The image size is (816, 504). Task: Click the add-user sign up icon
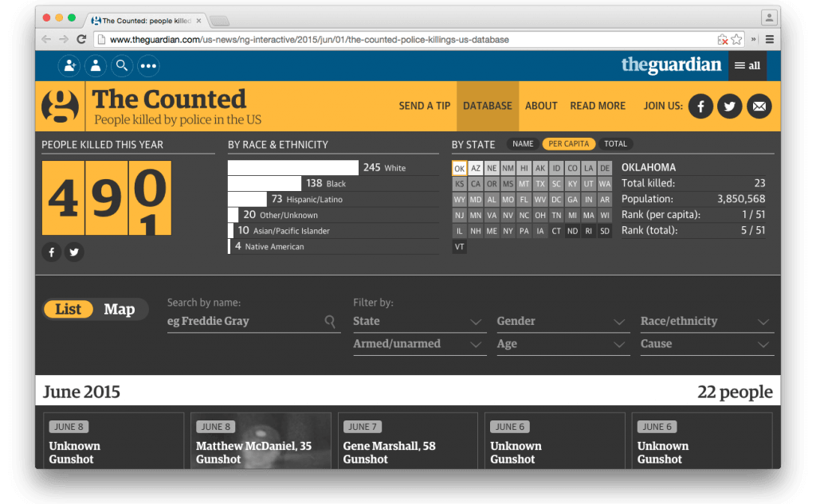69,66
